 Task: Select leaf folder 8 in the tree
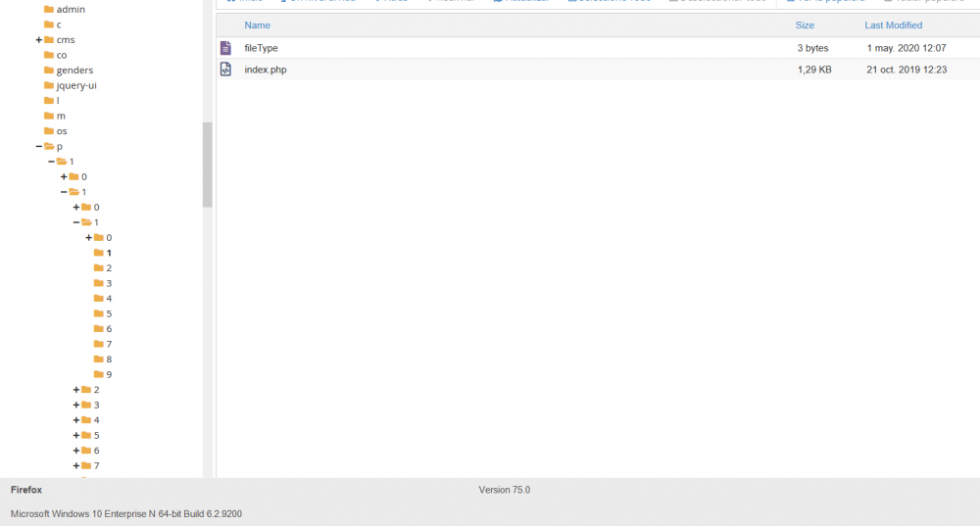click(x=109, y=359)
